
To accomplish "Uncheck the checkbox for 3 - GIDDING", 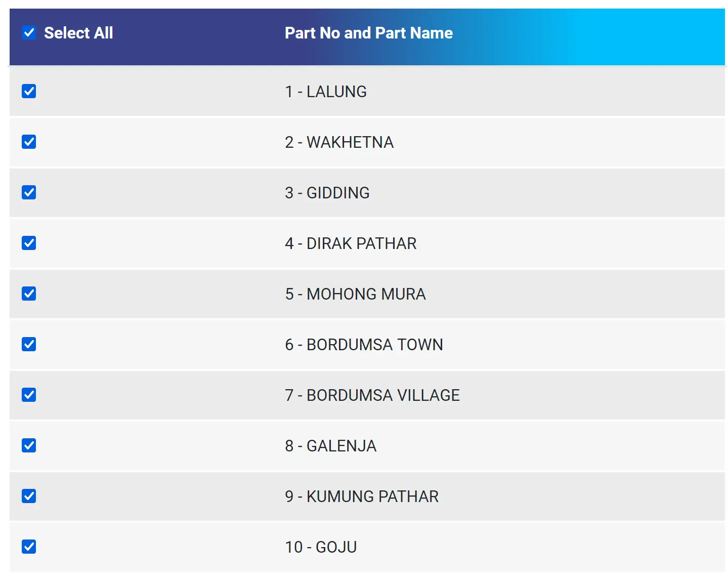I will click(29, 192).
